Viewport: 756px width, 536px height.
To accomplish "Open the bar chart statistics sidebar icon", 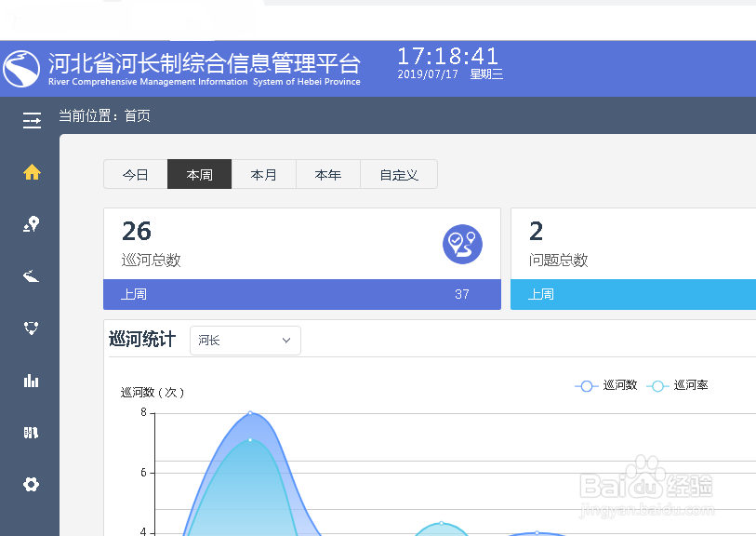I will 32,381.
